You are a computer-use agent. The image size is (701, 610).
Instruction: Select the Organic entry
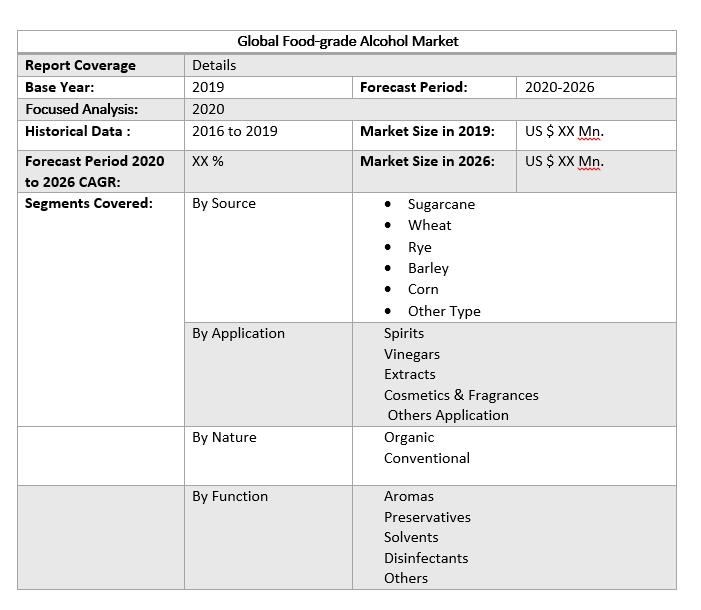pyautogui.click(x=409, y=437)
